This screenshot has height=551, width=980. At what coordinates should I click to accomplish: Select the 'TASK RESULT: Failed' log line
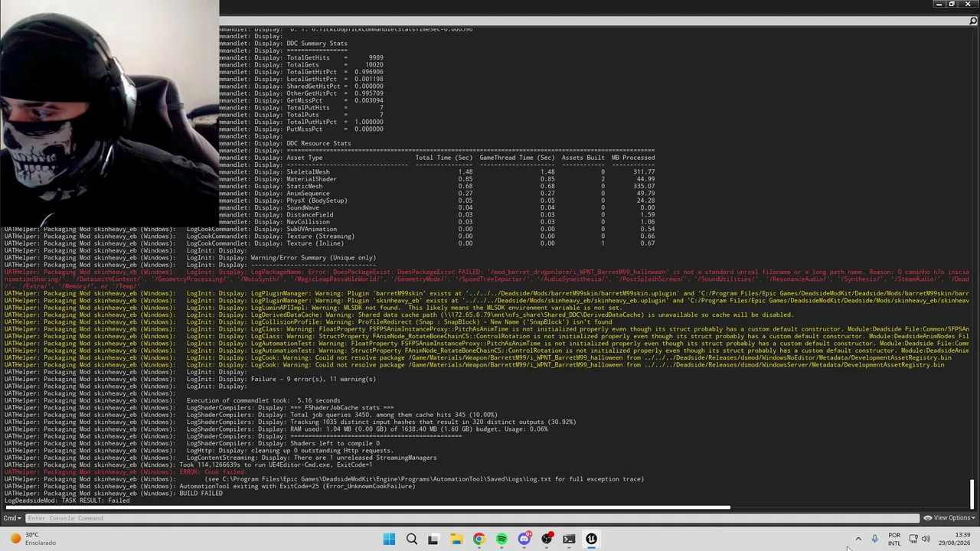point(67,500)
